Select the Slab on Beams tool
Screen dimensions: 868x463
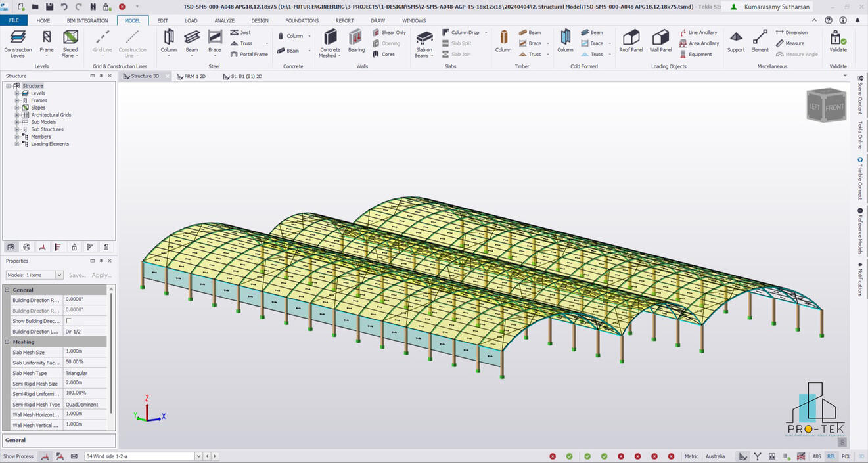[x=424, y=43]
